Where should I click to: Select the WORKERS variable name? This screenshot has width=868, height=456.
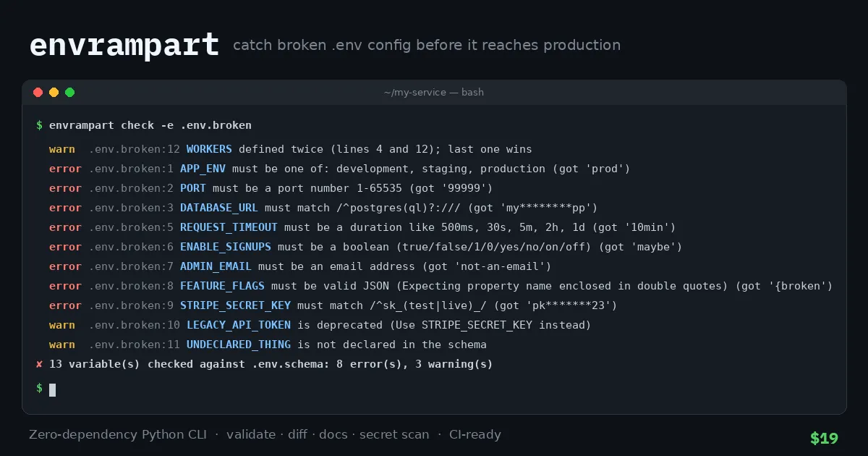[x=209, y=149]
